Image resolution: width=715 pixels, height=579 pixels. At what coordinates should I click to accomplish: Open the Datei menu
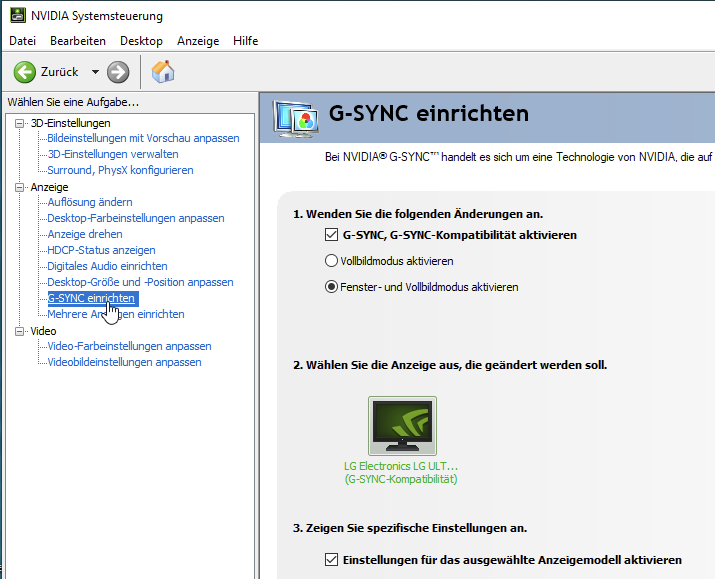22,41
